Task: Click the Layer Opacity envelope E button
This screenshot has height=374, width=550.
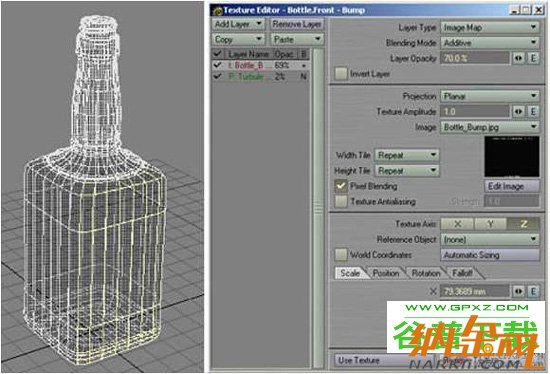Action: pos(534,58)
